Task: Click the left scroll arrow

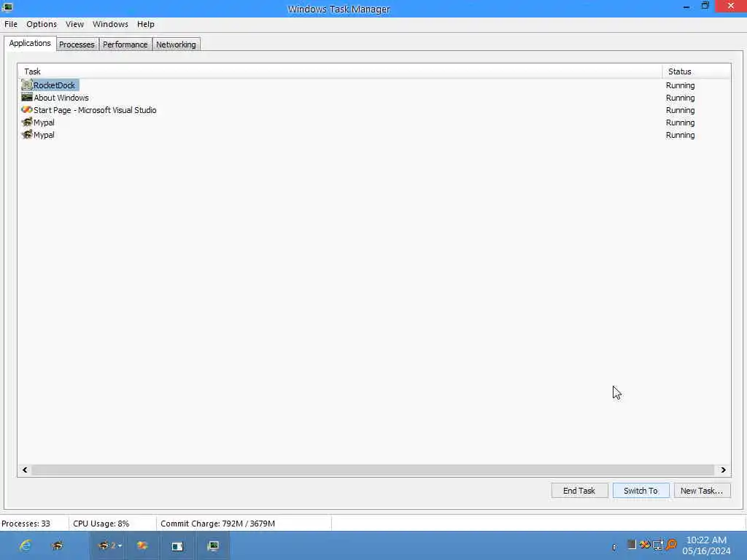Action: click(x=25, y=470)
